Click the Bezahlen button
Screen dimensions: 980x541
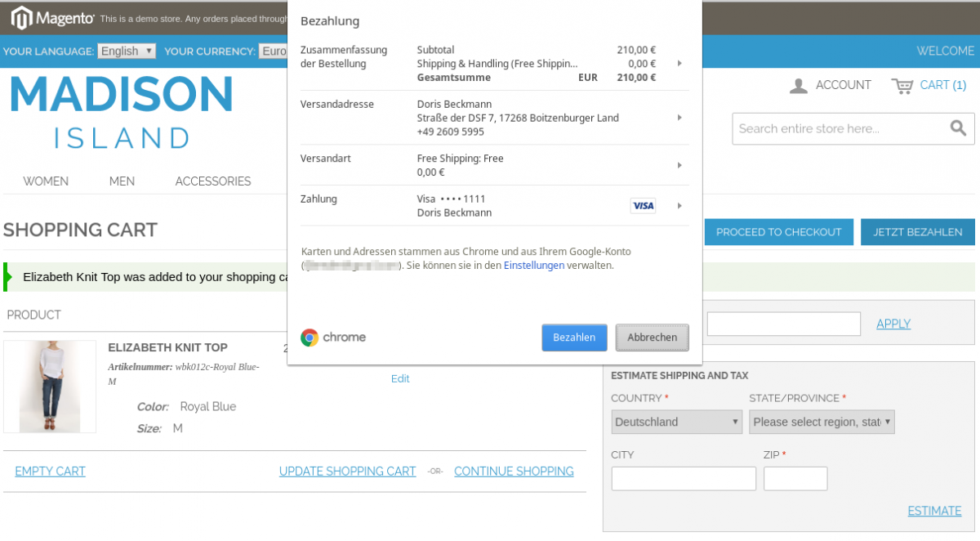coord(574,338)
